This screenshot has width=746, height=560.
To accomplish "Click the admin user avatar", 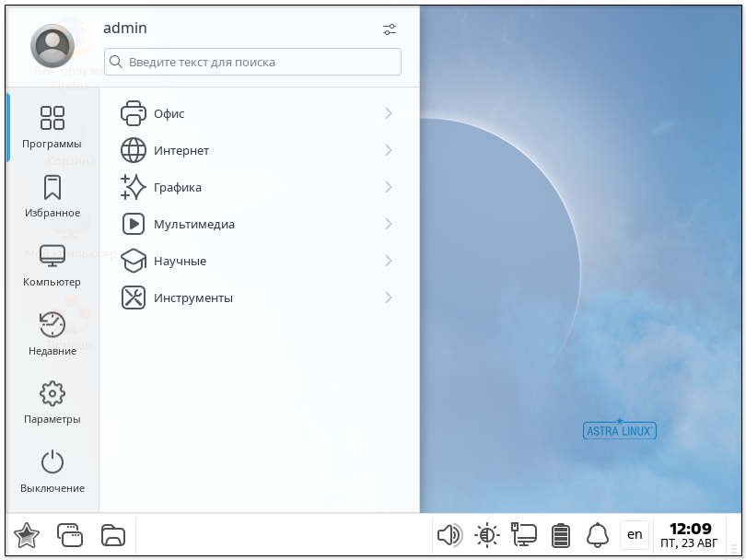I will pos(52,46).
